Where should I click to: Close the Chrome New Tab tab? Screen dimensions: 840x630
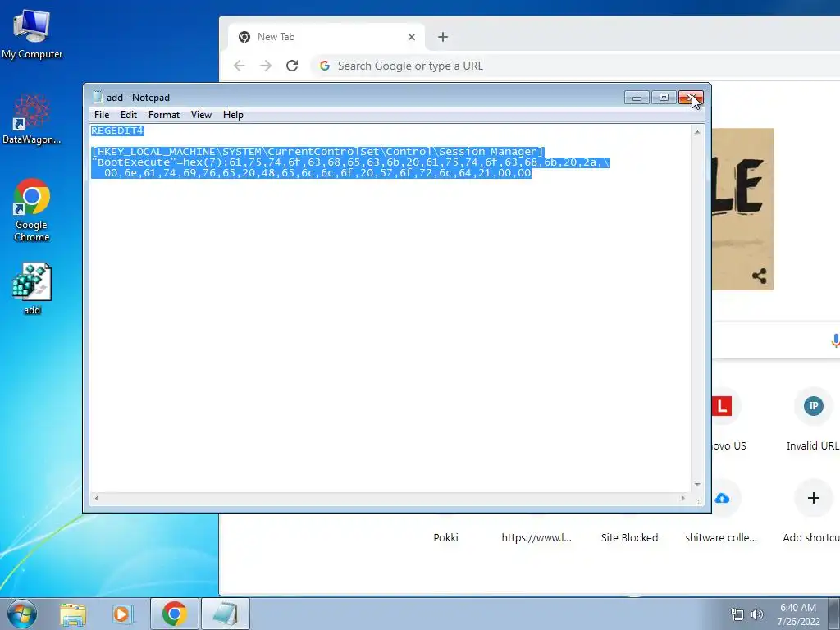[412, 37]
